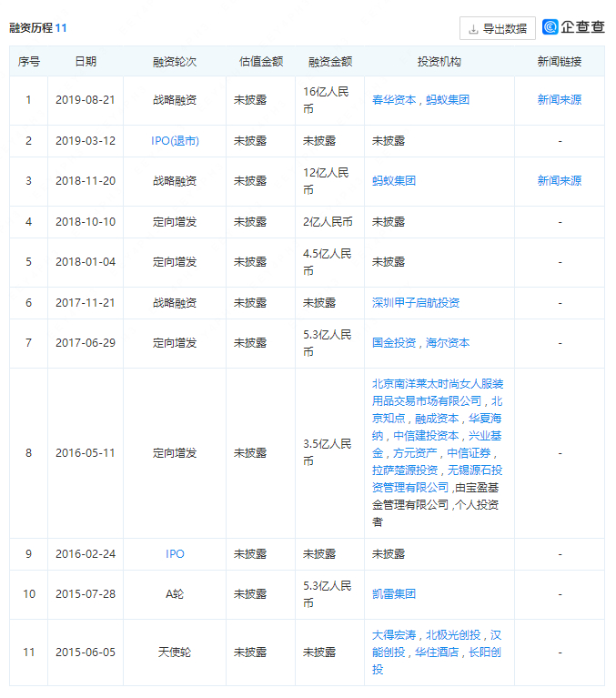The image size is (616, 698).
Task: Click the 日期 column header
Action: pyautogui.click(x=86, y=62)
